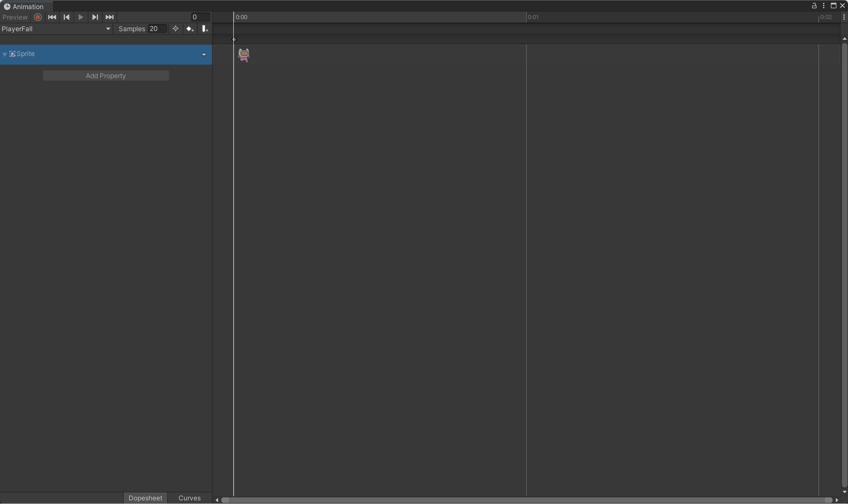
Task: Play the PlayerFall animation clip
Action: pos(80,17)
